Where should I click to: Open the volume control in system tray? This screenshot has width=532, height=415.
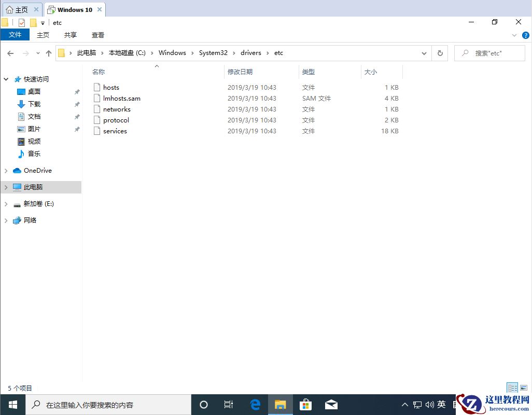[429, 404]
